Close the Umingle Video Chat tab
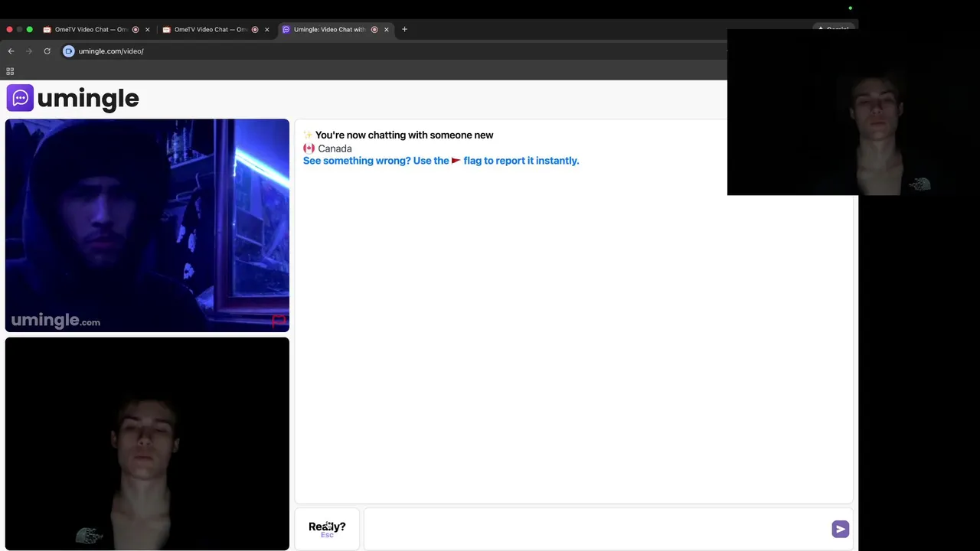This screenshot has width=980, height=551. point(386,30)
